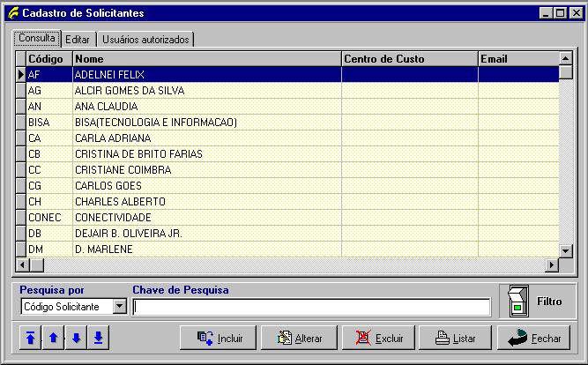Click the vertical scrollbar down arrow
Screen dimensions: 588x365
coord(565,250)
